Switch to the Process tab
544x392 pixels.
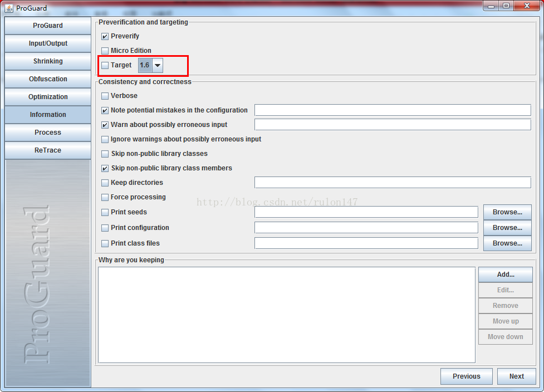click(x=48, y=133)
